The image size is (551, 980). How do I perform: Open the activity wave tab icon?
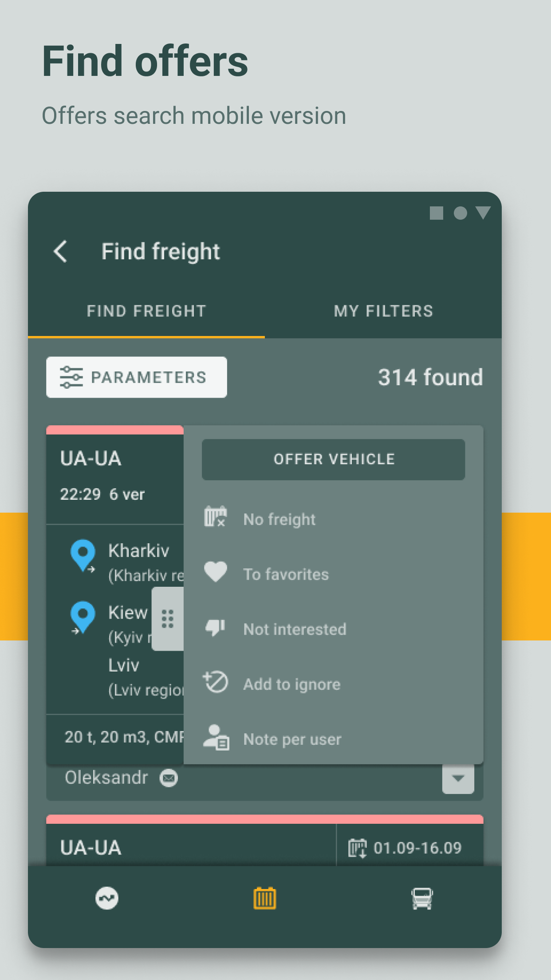[x=107, y=898]
